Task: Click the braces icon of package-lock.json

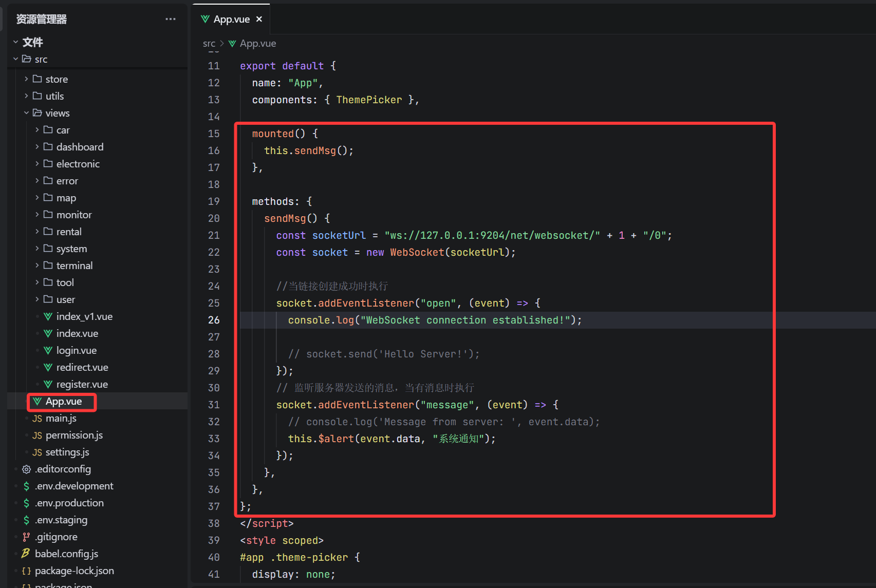Action: tap(26, 571)
